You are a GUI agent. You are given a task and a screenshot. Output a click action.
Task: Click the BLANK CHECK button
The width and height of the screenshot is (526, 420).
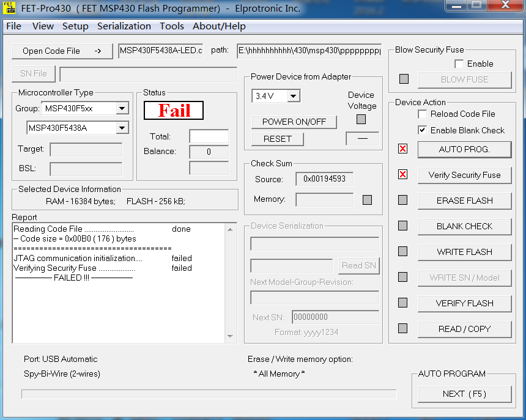pos(465,226)
